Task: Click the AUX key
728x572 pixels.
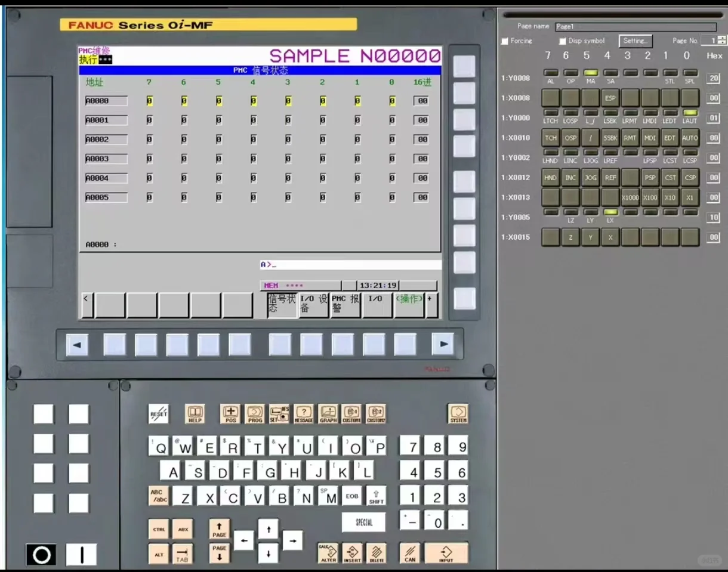Action: (183, 529)
